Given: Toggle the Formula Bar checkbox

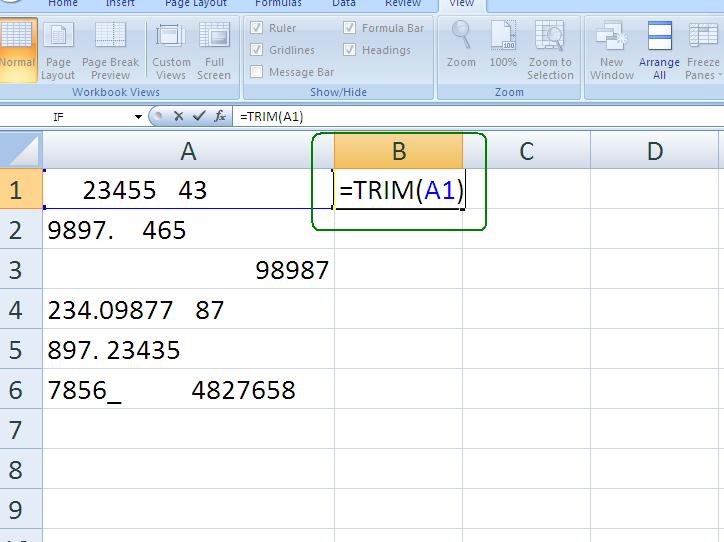Looking at the screenshot, I should coord(350,28).
